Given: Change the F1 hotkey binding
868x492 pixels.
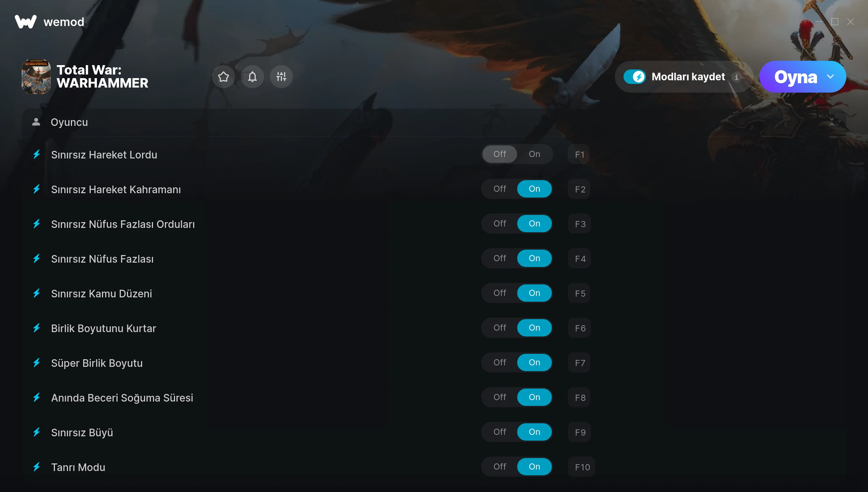Looking at the screenshot, I should point(579,154).
